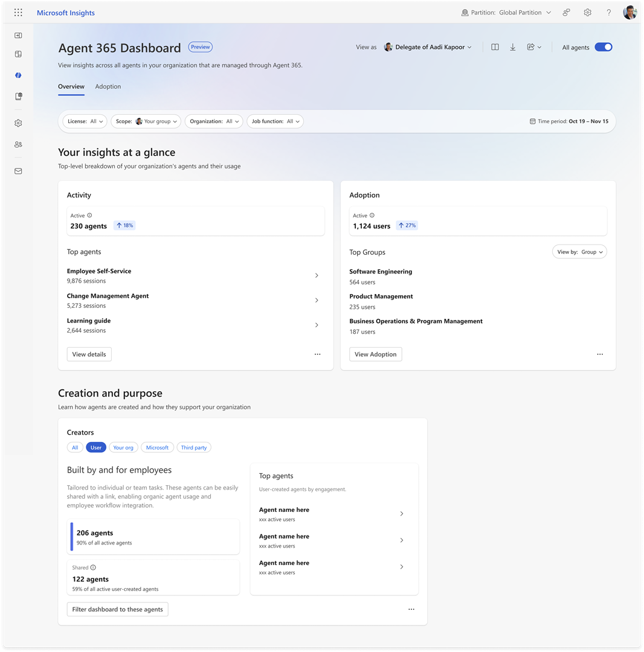Click the split view panel icon

coord(495,47)
